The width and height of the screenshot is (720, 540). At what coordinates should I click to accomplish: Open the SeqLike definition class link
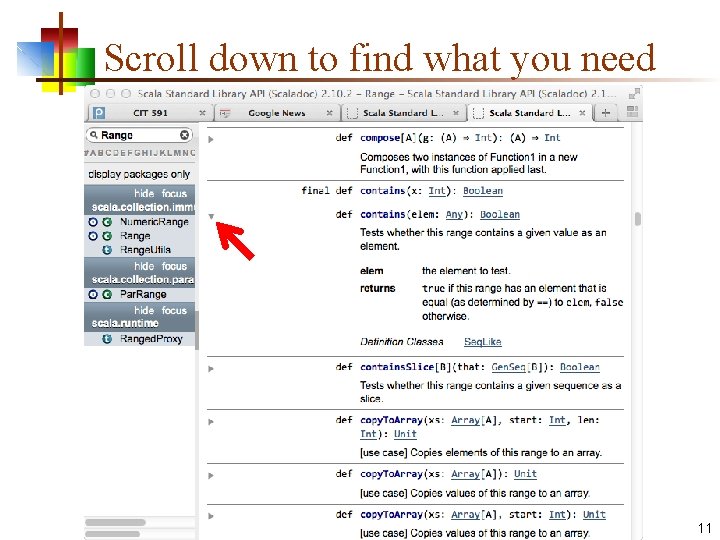click(482, 342)
